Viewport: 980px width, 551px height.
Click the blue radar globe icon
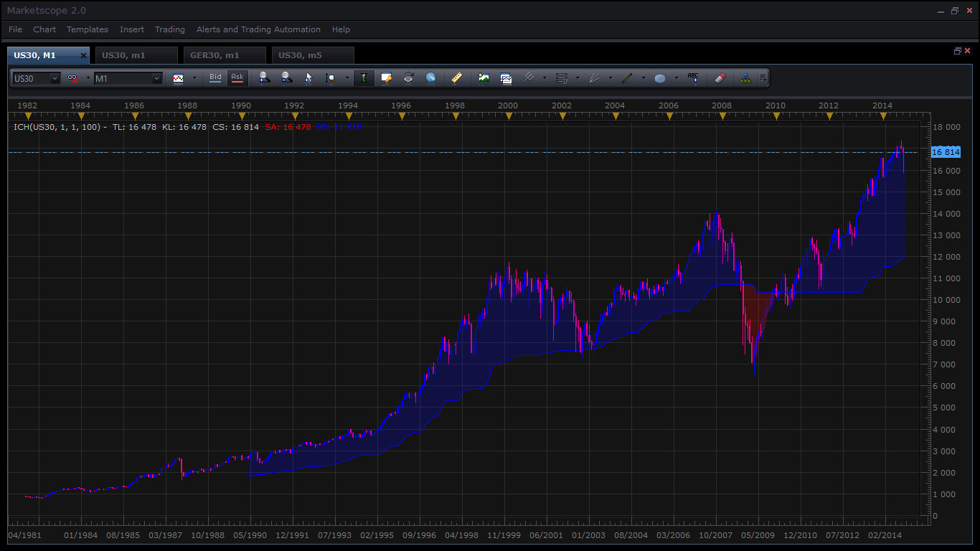point(430,78)
